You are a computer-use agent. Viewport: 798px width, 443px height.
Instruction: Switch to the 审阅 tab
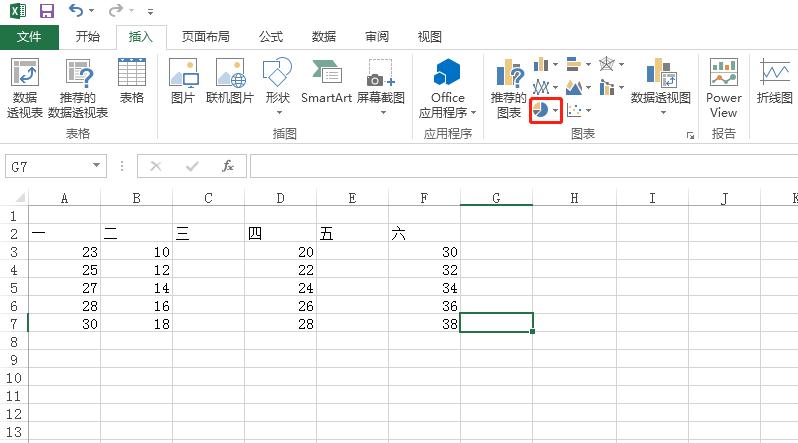[x=377, y=37]
